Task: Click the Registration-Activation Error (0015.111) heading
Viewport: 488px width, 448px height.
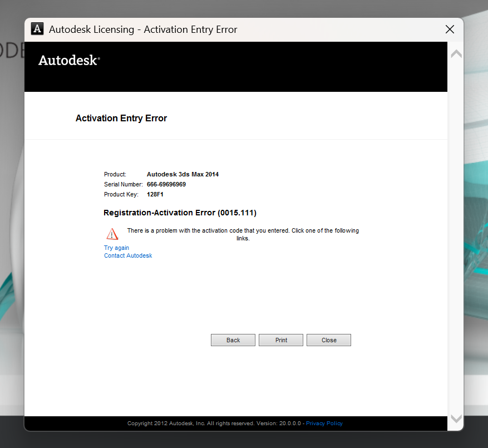Action: click(x=180, y=213)
